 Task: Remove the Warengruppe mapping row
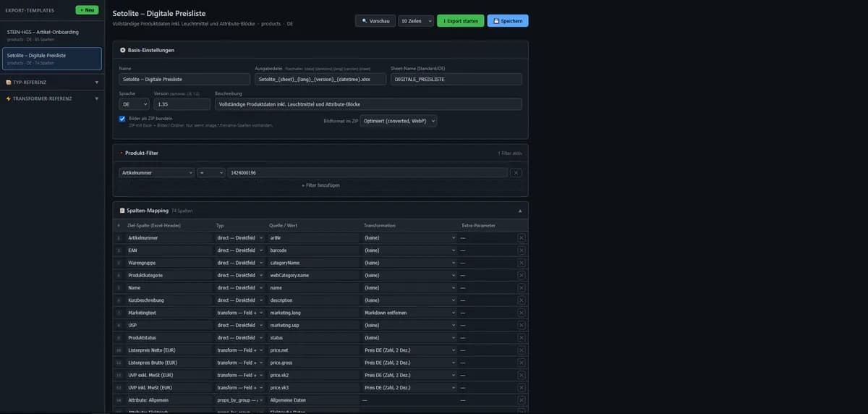point(522,263)
